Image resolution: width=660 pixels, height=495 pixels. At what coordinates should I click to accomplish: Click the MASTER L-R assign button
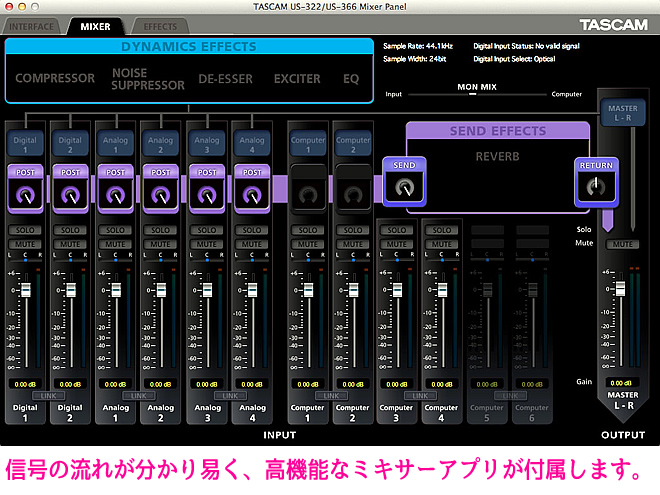(623, 113)
